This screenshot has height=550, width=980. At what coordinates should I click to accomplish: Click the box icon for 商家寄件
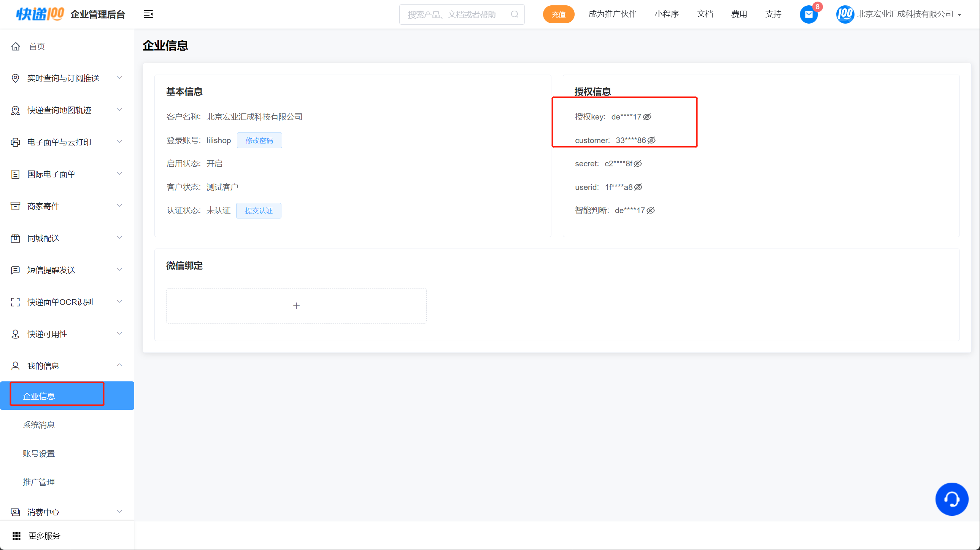tap(16, 206)
